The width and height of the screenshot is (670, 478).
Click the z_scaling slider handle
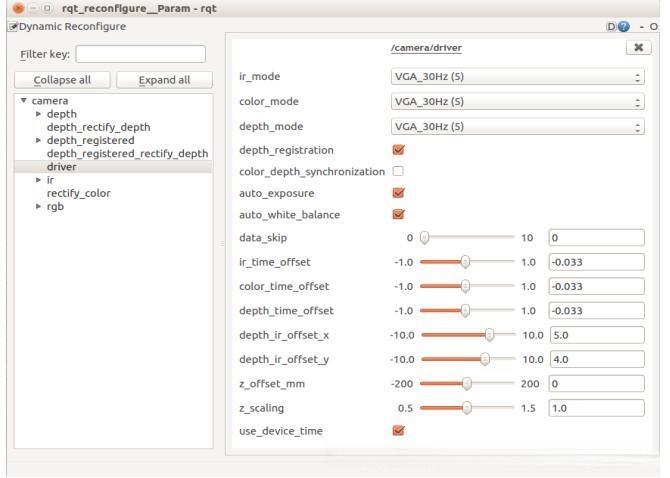click(467, 408)
